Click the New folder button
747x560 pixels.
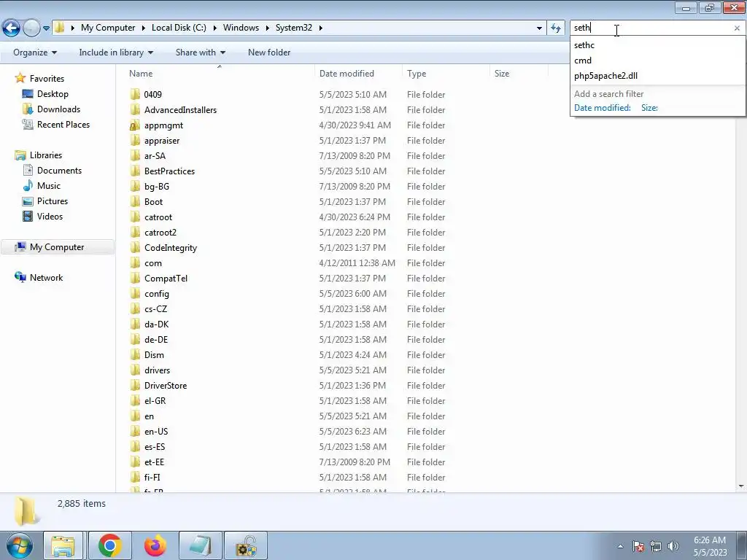click(269, 52)
